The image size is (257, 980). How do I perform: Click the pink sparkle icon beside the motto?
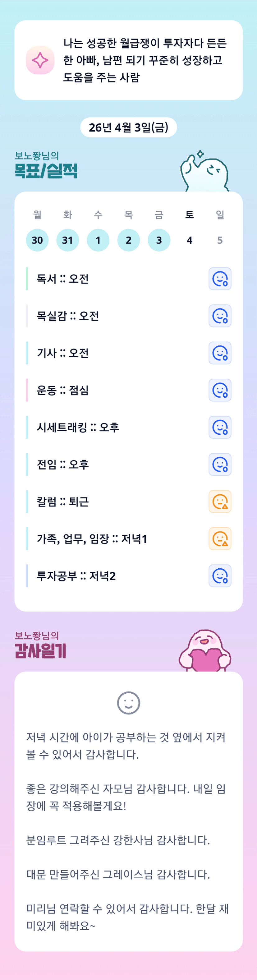pyautogui.click(x=40, y=60)
